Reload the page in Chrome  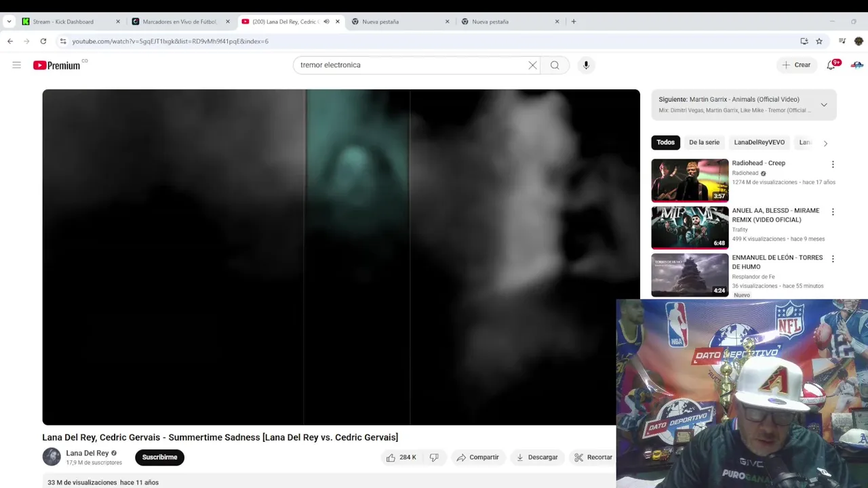coord(43,41)
